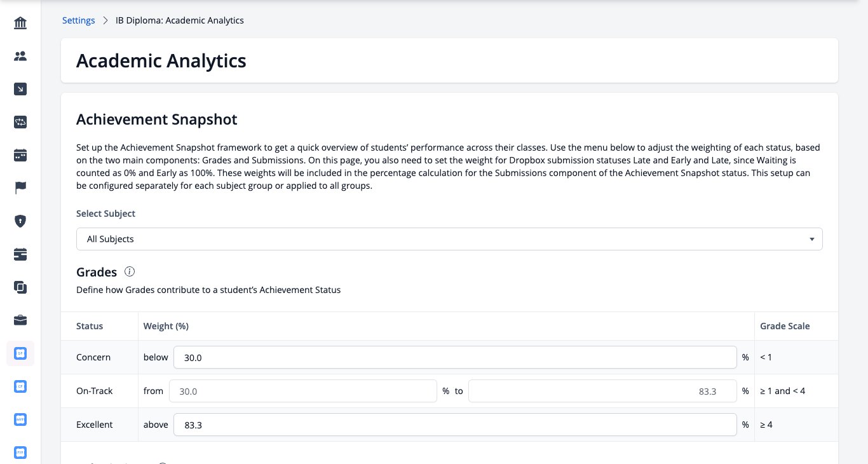The image size is (868, 464).
Task: Click the overlapping squares icon in the sidebar
Action: coord(20,287)
